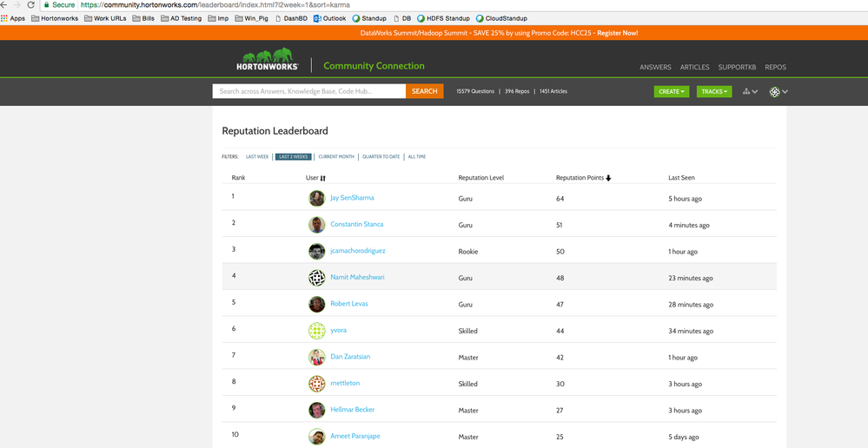Open Dan Zaratsian's profile link

click(x=350, y=358)
